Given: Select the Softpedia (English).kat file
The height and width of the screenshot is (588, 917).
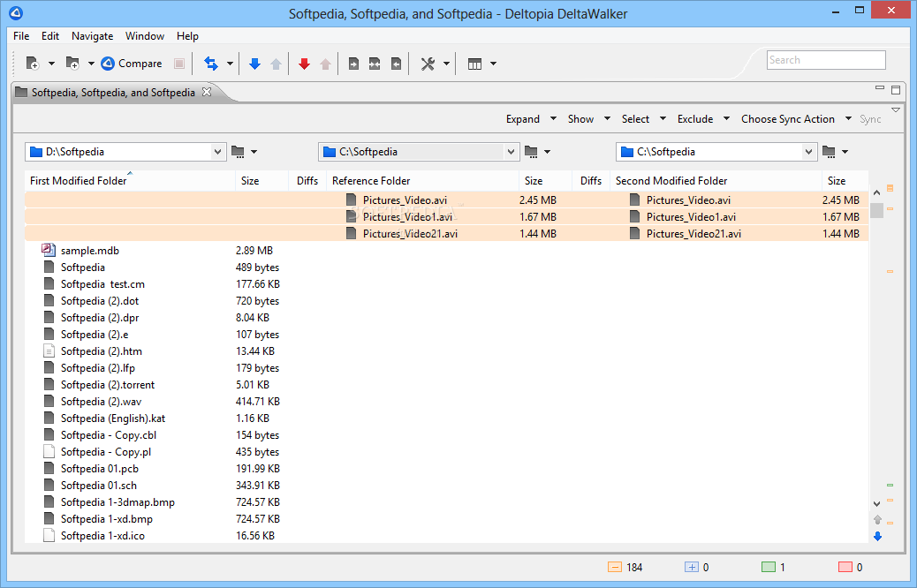Looking at the screenshot, I should (x=113, y=418).
